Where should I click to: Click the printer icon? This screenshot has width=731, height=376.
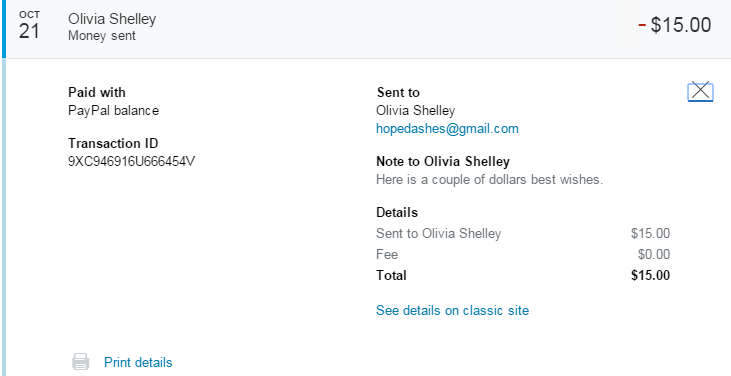click(81, 362)
